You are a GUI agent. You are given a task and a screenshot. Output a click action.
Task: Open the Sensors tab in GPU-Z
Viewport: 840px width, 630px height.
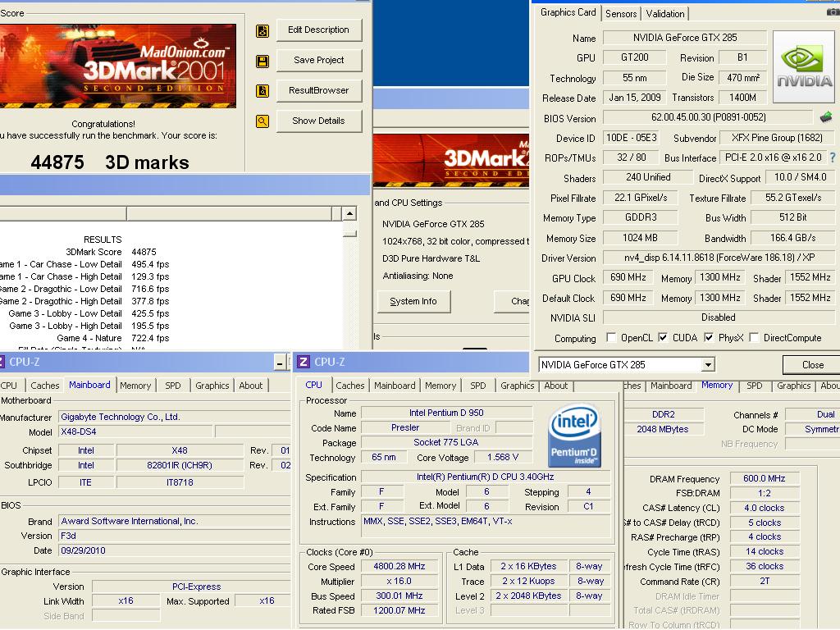click(621, 14)
